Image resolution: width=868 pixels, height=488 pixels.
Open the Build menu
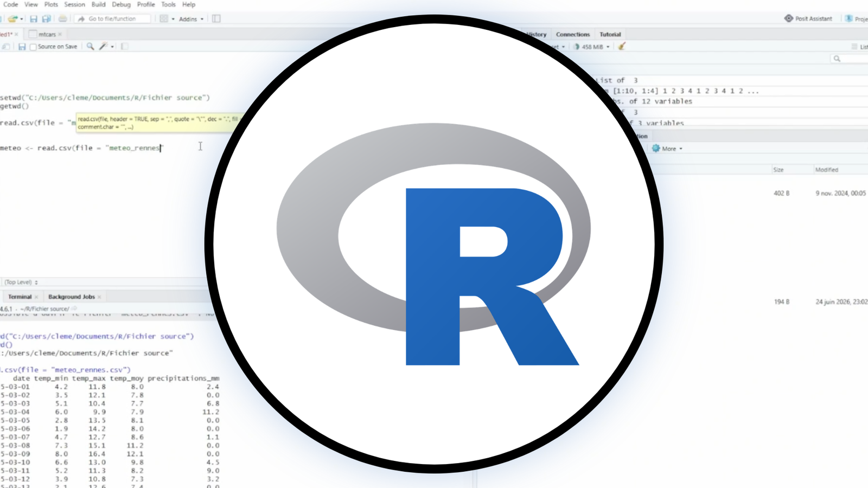pos(98,4)
